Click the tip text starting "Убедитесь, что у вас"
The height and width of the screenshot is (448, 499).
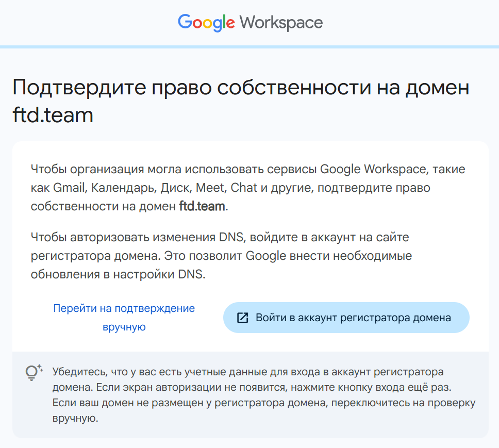264,395
